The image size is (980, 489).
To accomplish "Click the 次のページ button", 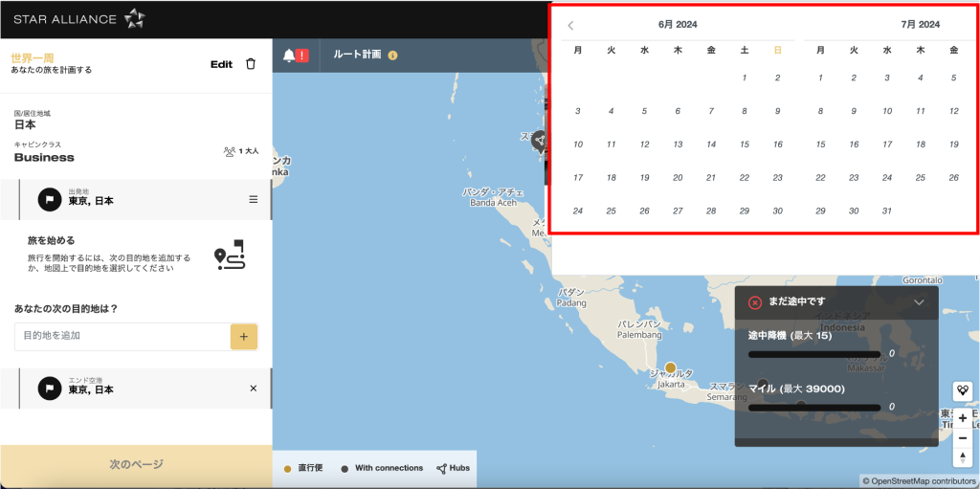I will pyautogui.click(x=136, y=465).
